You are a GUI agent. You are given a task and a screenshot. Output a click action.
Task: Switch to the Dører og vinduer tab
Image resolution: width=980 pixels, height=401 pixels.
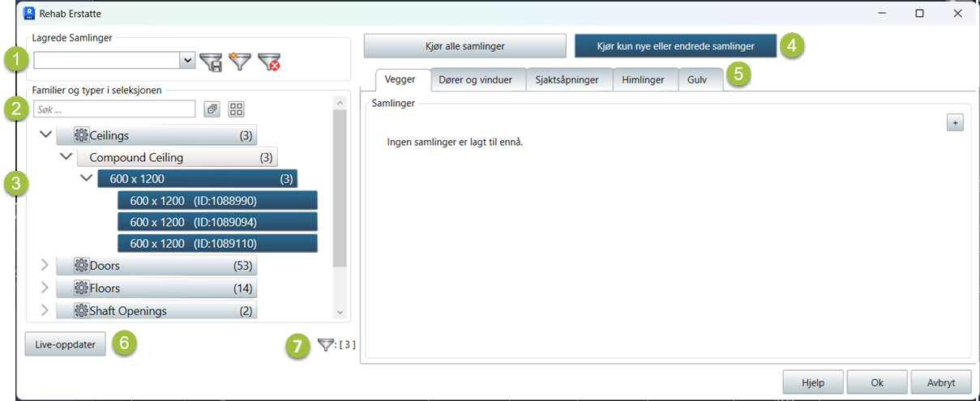click(475, 79)
